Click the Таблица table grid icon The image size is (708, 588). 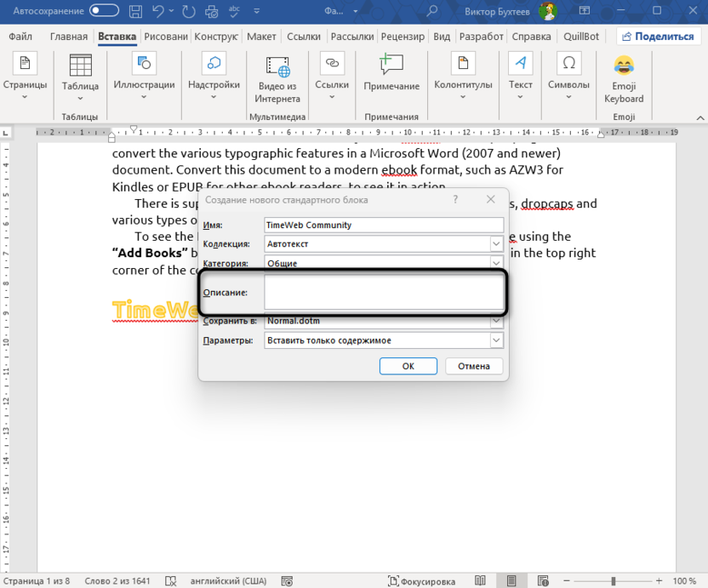[x=80, y=66]
